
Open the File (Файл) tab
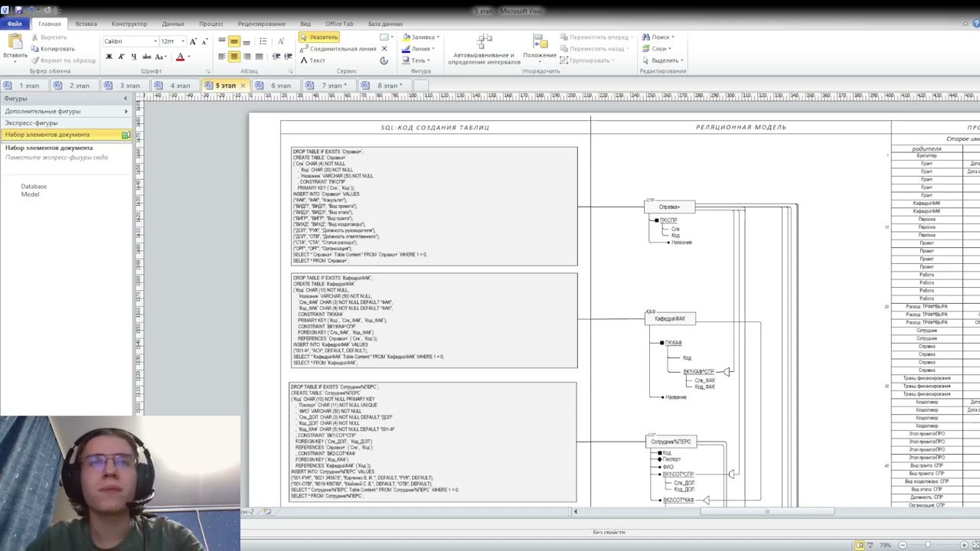(15, 24)
